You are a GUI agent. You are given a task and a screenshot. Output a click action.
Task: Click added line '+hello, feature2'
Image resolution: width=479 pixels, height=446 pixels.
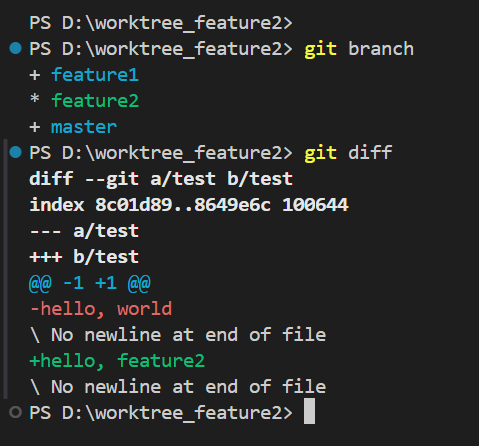pos(117,361)
